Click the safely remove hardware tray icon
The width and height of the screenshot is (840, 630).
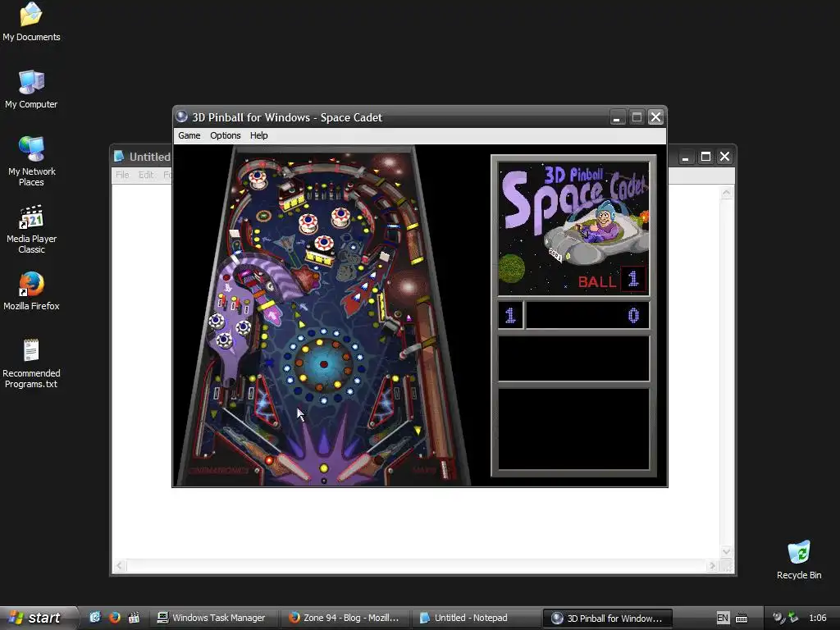793,618
